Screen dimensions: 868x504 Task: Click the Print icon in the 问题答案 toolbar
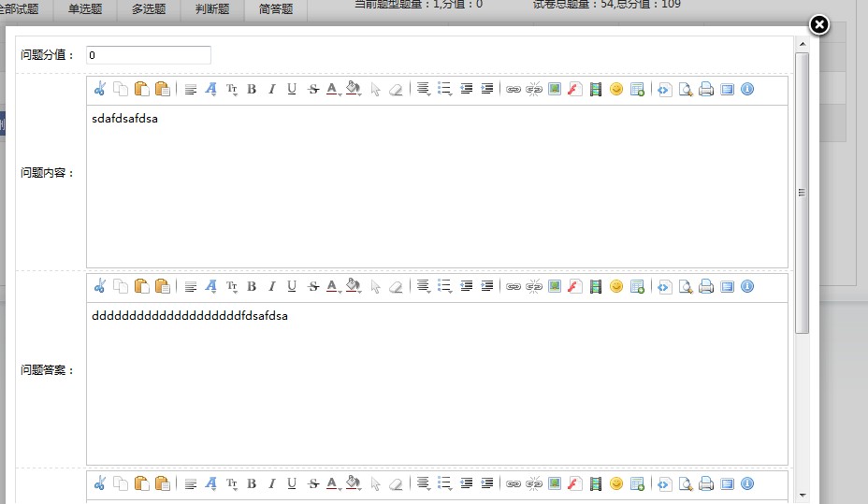tap(706, 286)
